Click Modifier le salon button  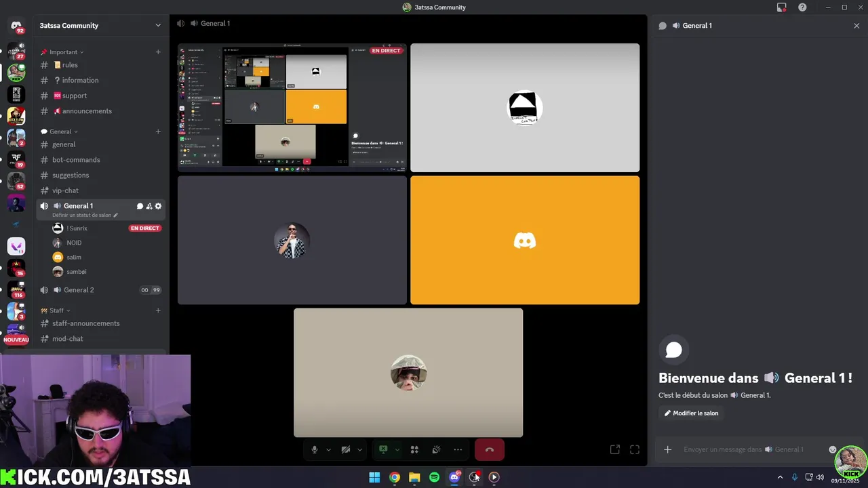coord(691,413)
